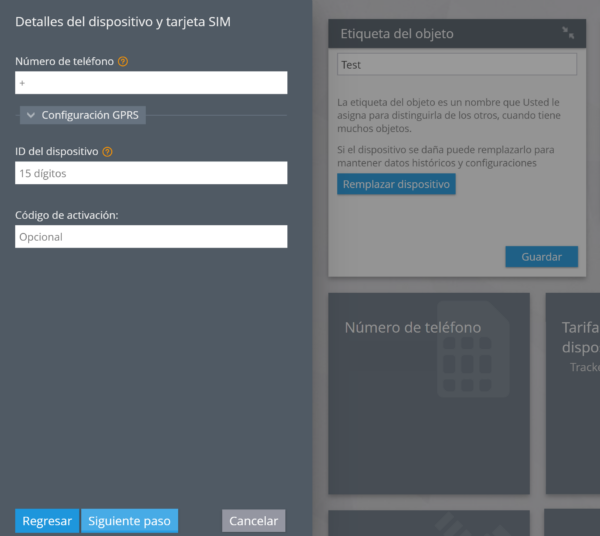Viewport: 600px width, 536px height.
Task: Click the object label field containing Test
Action: tap(457, 65)
